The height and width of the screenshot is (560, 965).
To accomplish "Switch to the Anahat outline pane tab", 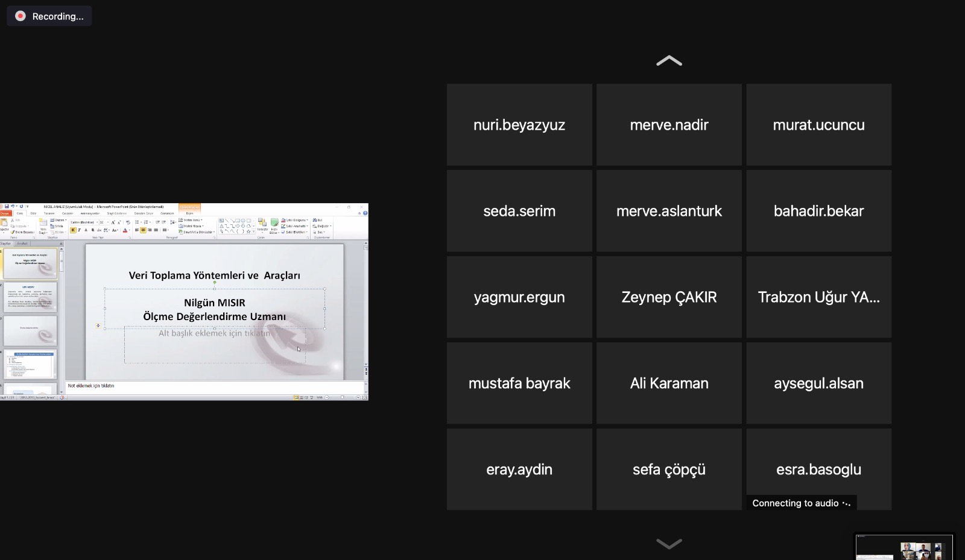I will point(22,244).
